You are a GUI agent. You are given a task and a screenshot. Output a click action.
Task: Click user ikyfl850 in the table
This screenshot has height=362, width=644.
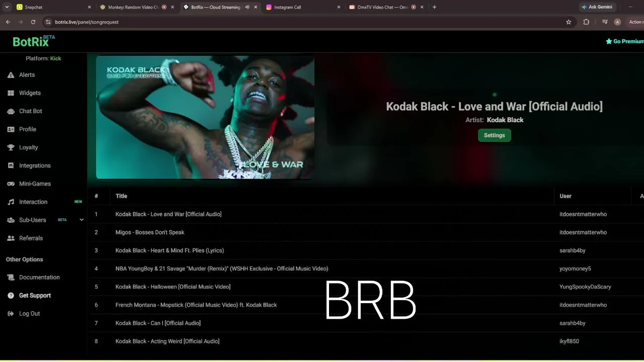click(569, 341)
